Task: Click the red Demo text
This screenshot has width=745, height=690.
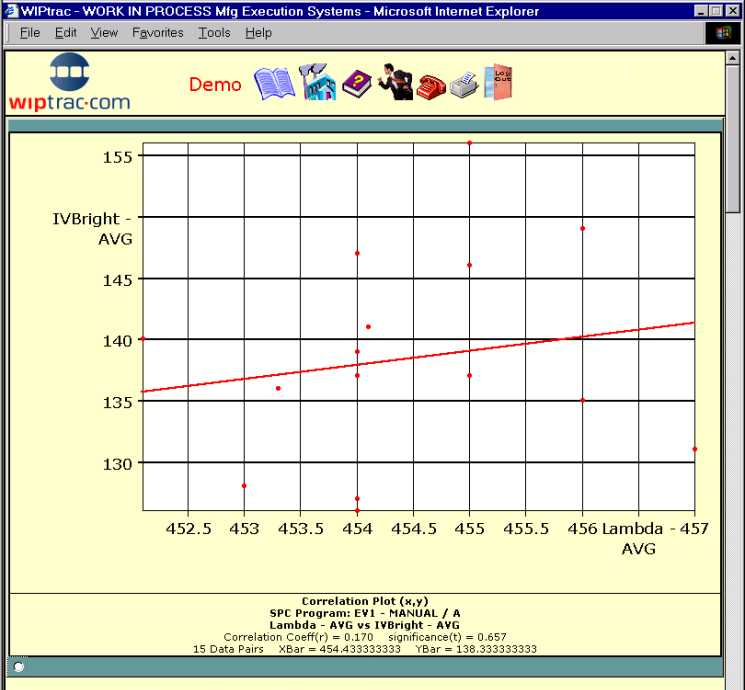Action: point(215,84)
